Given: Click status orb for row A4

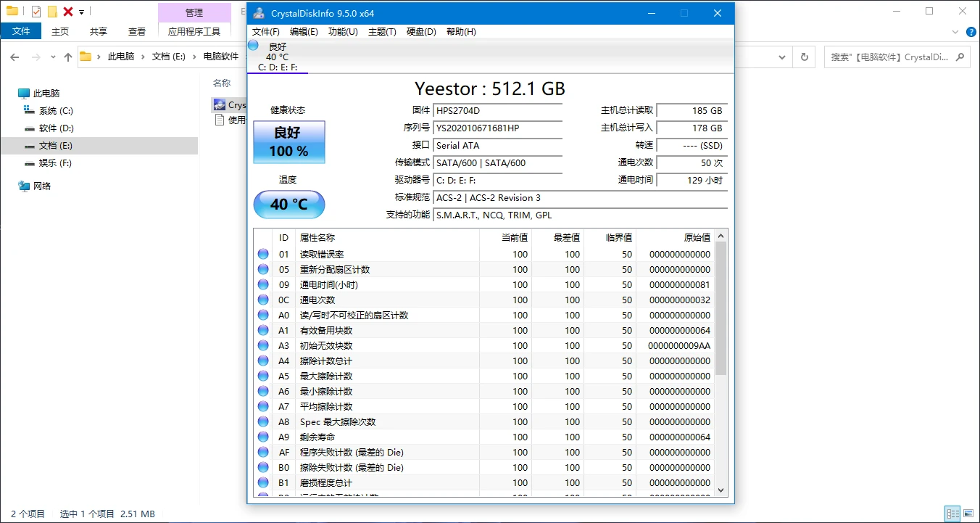Looking at the screenshot, I should pos(263,361).
